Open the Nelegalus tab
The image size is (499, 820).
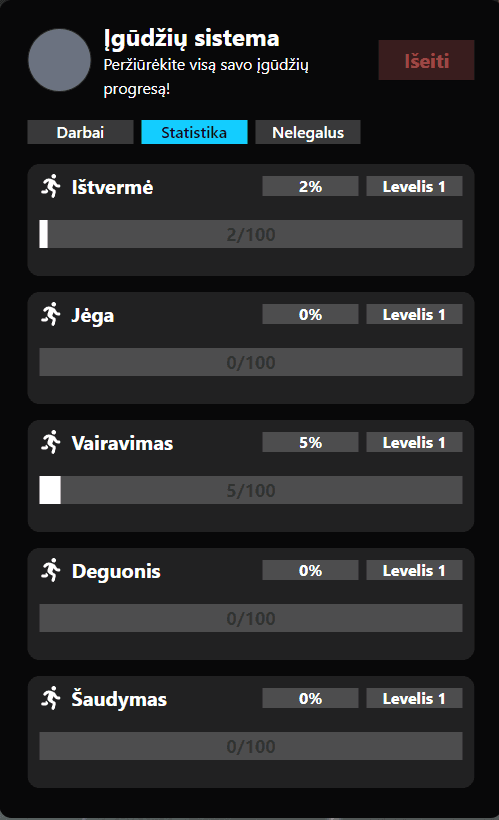308,132
